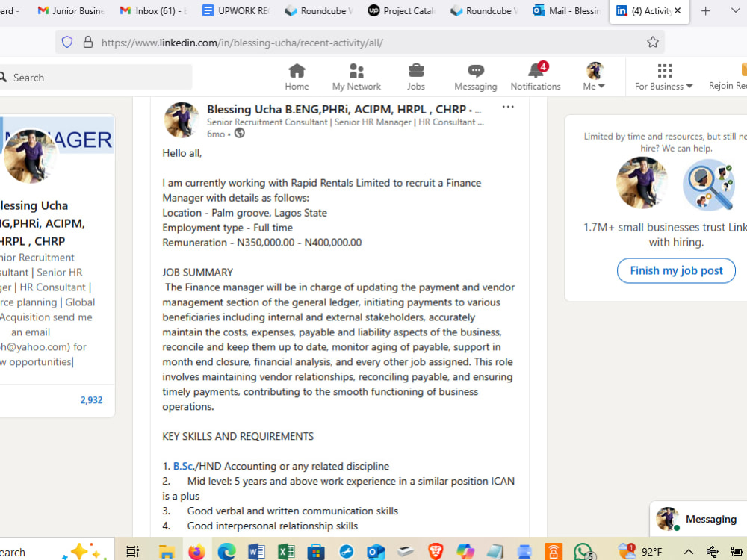Open a new browser tab
This screenshot has width=747, height=560.
coord(706,11)
